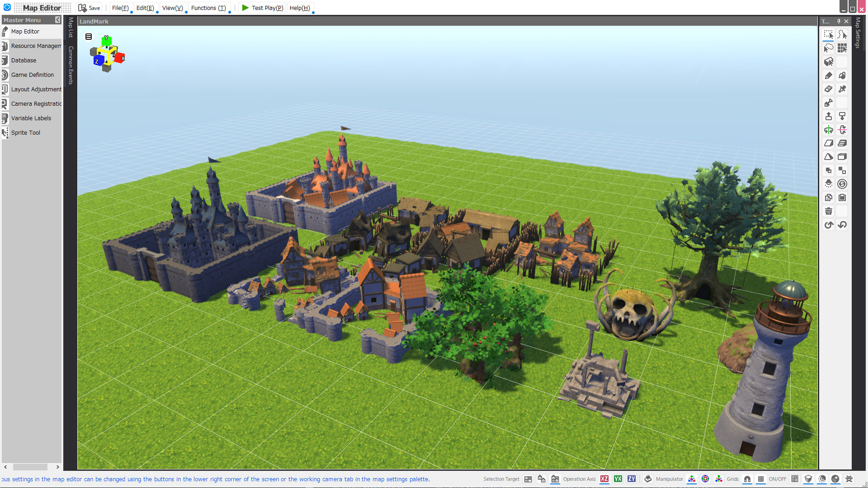Image resolution: width=868 pixels, height=488 pixels.
Task: Save the project with the Save button
Action: pos(90,8)
